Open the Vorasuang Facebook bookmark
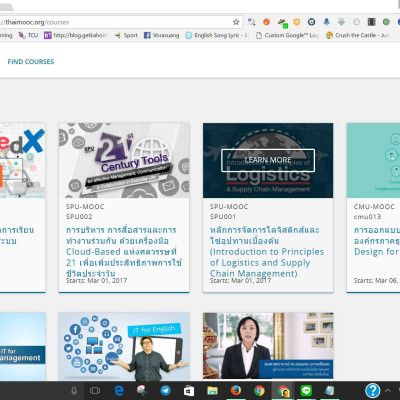This screenshot has height=400, width=400. (162, 35)
